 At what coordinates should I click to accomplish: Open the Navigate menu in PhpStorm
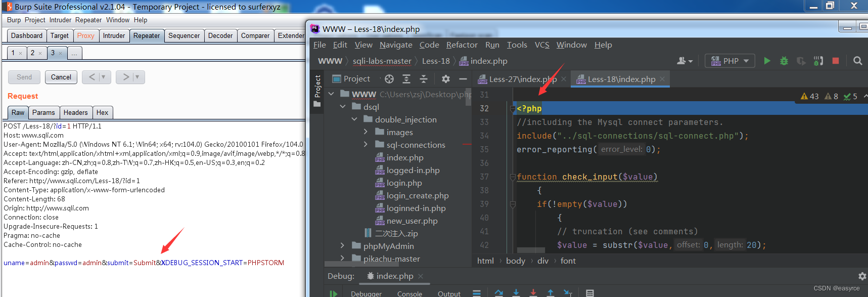396,45
